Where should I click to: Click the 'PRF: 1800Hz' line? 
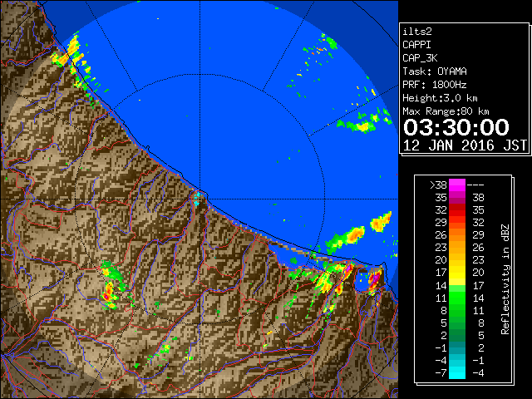coord(435,85)
